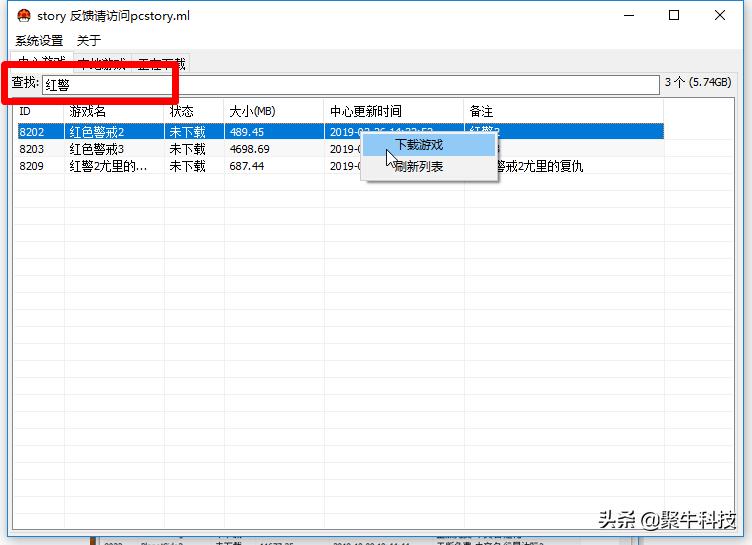Select the row named 红色警戒3
Screen dimensions: 752x545
click(341, 149)
